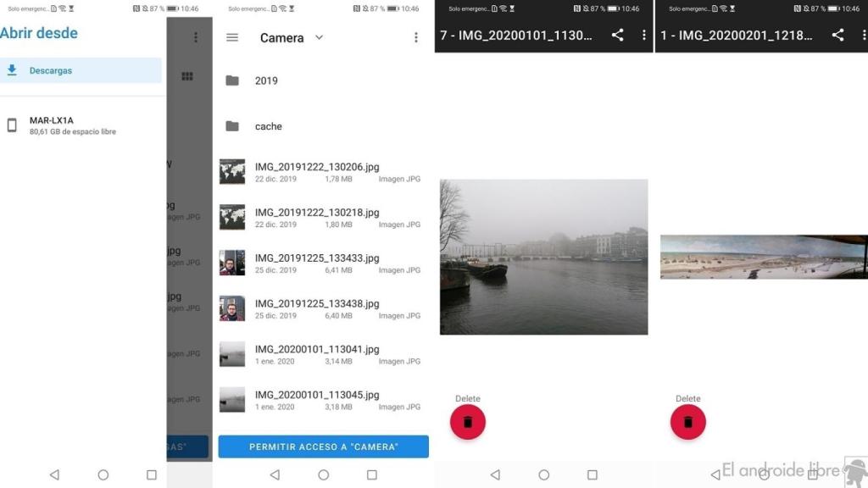This screenshot has width=868, height=488.
Task: Open overflow menu for the IMG_20200101_1130 photo
Action: pyautogui.click(x=643, y=36)
